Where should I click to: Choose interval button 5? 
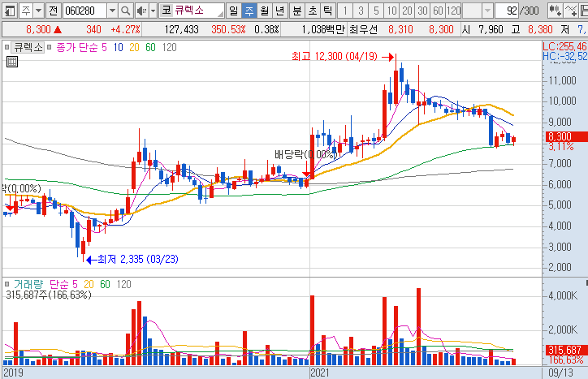[x=376, y=11]
